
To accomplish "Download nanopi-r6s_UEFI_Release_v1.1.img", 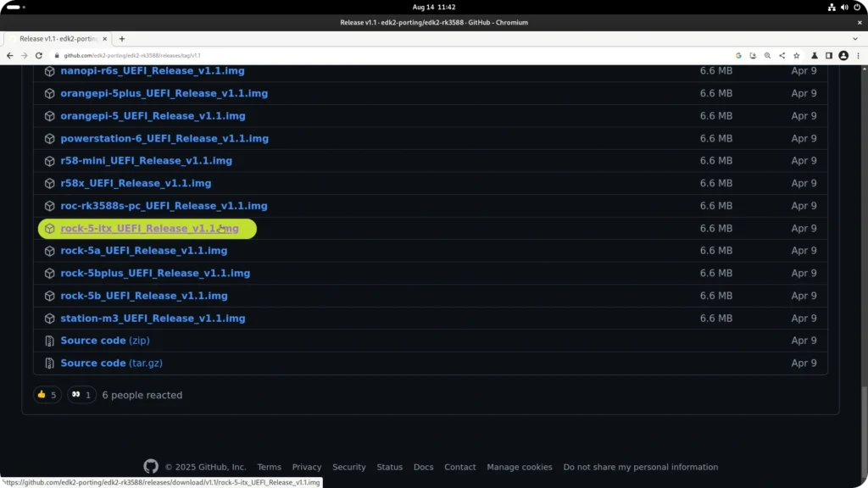I will (x=153, y=71).
